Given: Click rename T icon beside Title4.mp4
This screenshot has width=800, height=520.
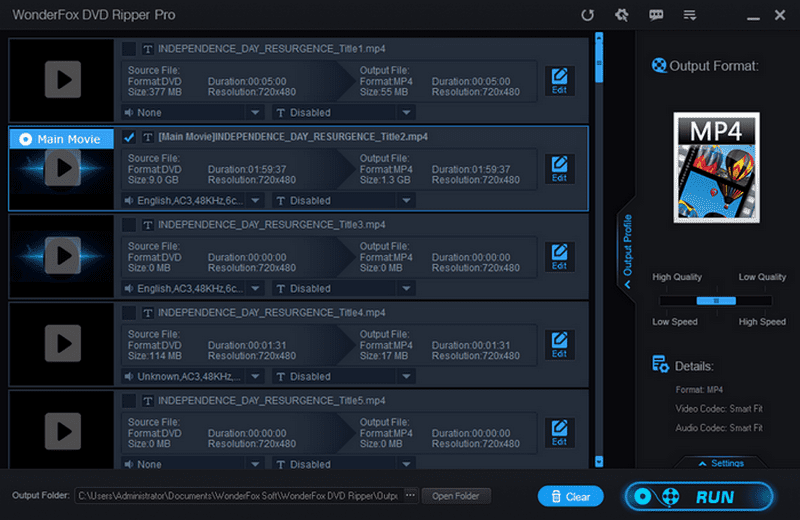Looking at the screenshot, I should [147, 313].
